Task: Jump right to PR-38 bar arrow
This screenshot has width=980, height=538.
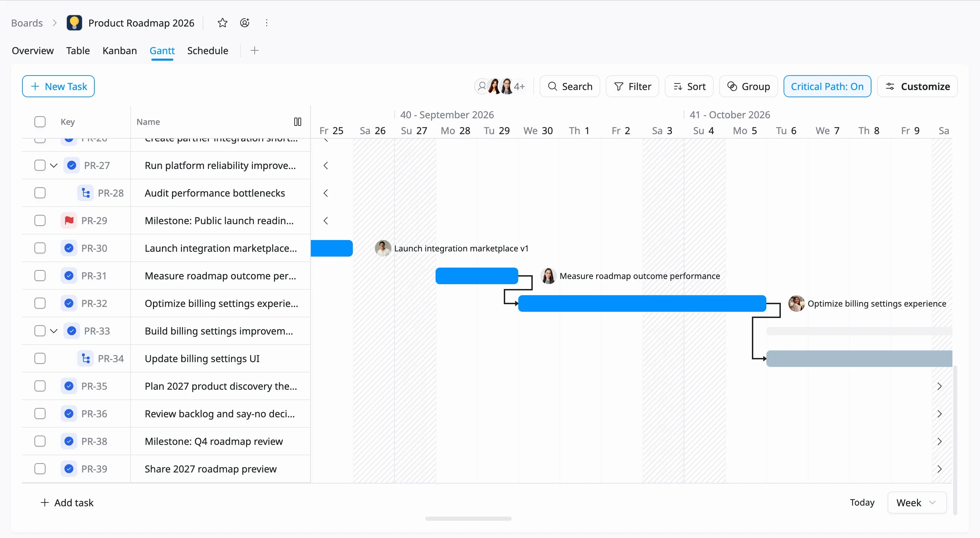Action: tap(940, 441)
